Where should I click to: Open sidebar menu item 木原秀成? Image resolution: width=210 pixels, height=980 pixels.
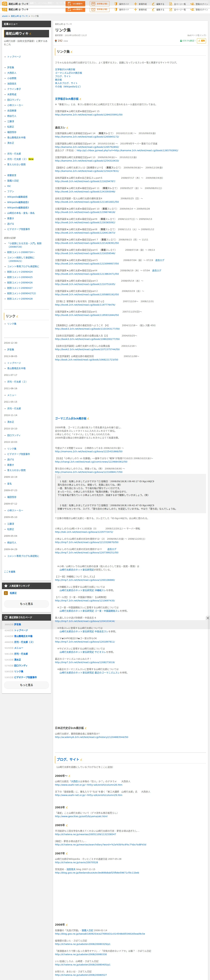pyautogui.click(x=12, y=94)
